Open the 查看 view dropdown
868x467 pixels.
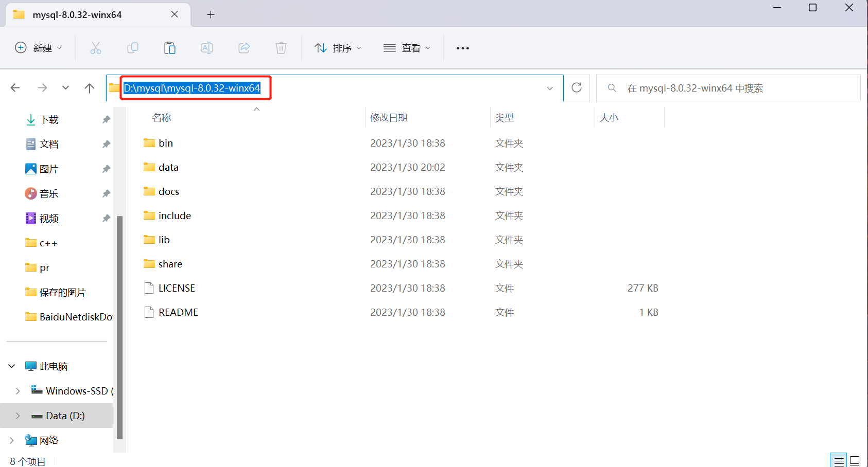pyautogui.click(x=407, y=48)
